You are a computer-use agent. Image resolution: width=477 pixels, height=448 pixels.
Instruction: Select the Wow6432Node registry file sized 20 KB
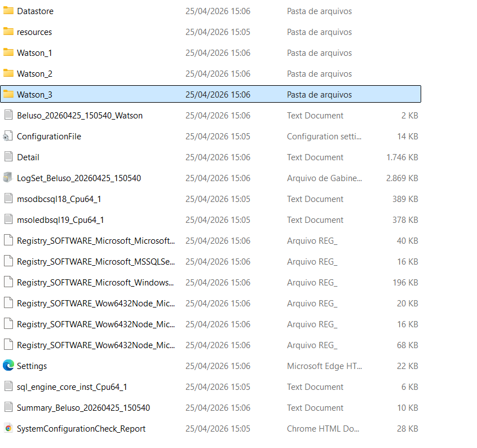tap(96, 304)
